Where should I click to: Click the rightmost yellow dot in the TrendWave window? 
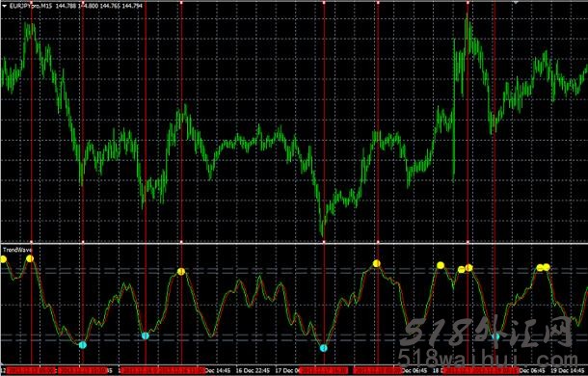tap(547, 267)
